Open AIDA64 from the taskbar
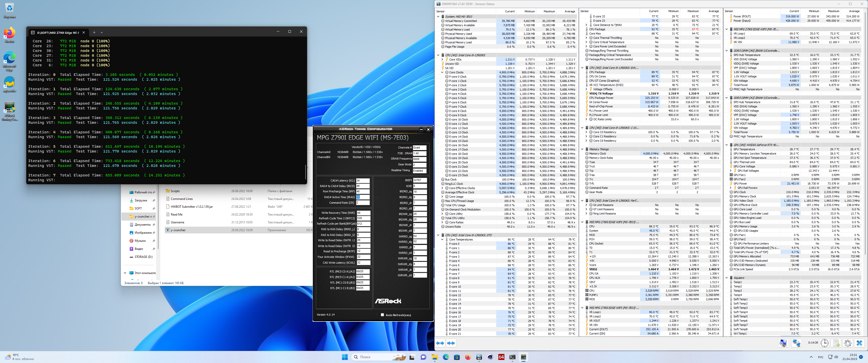868x363 pixels. [501, 357]
